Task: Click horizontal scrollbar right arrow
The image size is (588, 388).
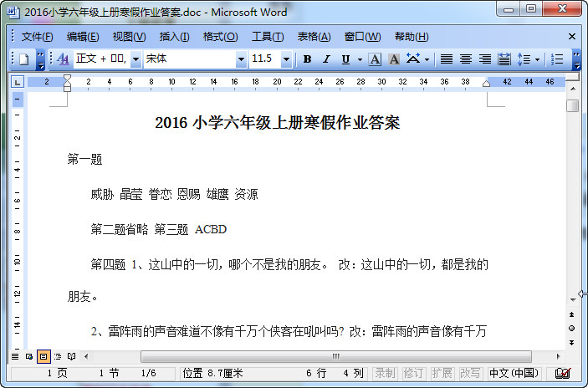Action: (558, 356)
